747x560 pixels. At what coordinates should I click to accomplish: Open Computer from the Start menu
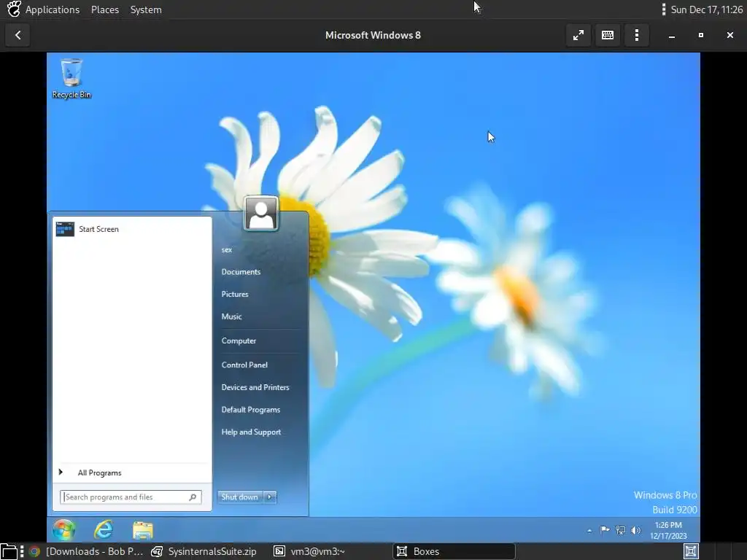[x=239, y=341]
